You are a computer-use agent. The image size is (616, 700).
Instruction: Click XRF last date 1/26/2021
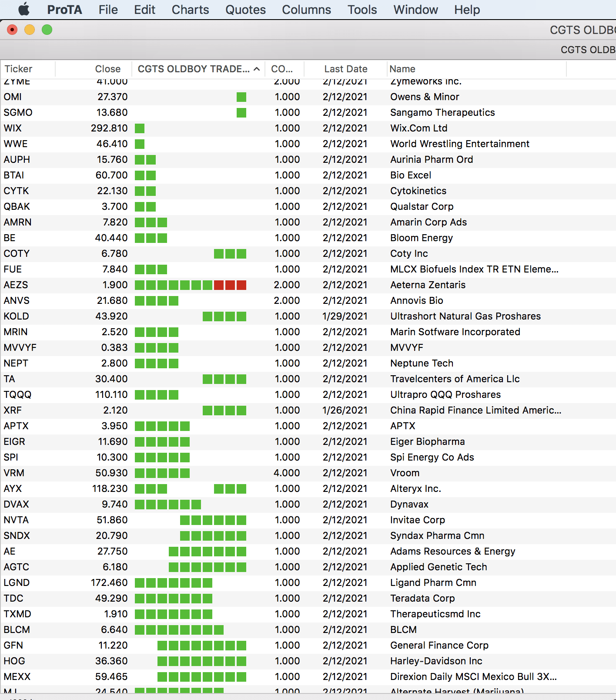345,410
